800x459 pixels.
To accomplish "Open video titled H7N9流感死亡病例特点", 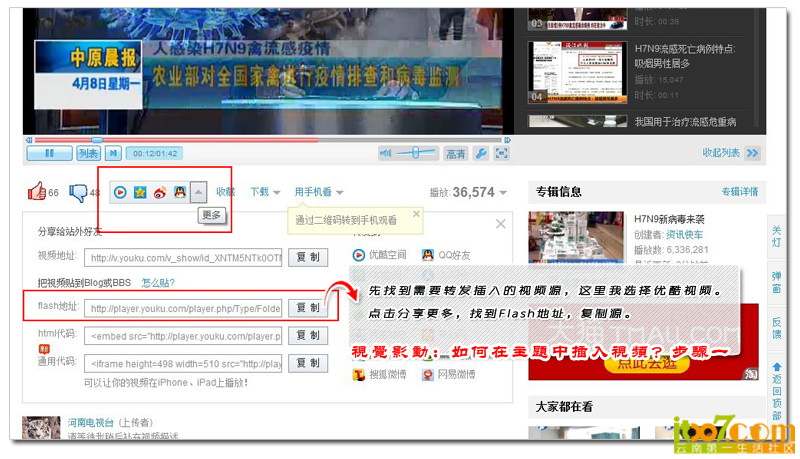I will (x=685, y=56).
